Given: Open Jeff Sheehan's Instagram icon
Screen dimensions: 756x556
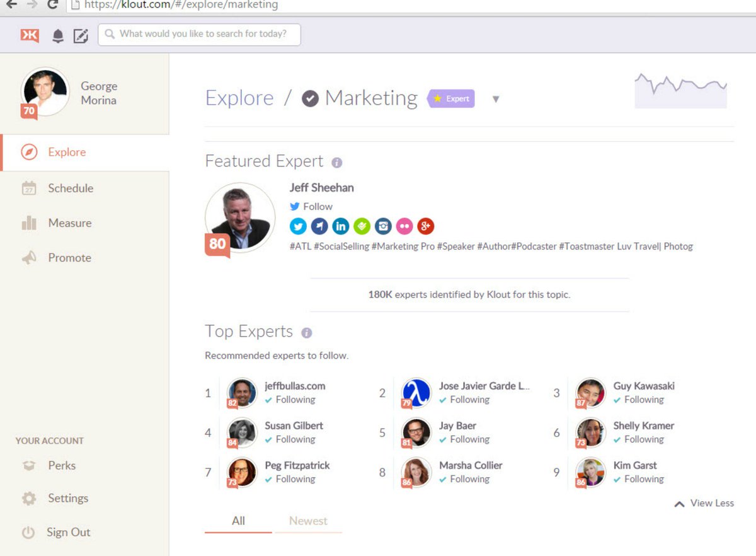Looking at the screenshot, I should pyautogui.click(x=383, y=226).
